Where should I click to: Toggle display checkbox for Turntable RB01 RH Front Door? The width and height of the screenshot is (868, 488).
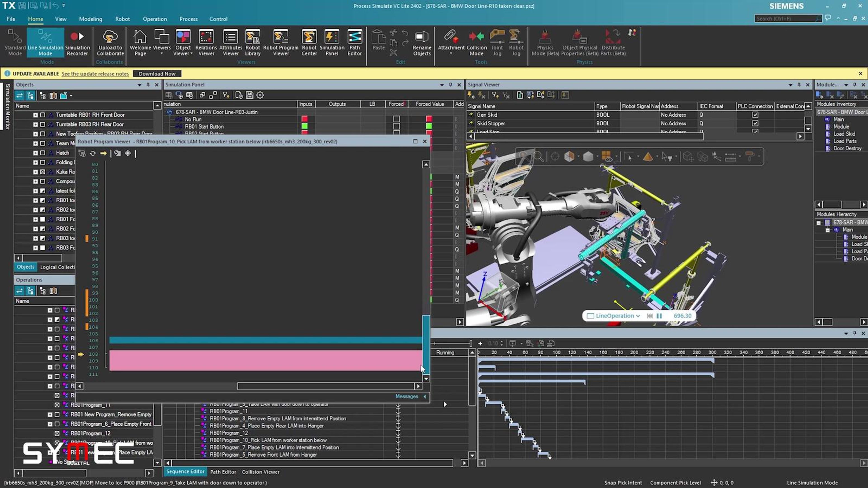coord(42,115)
